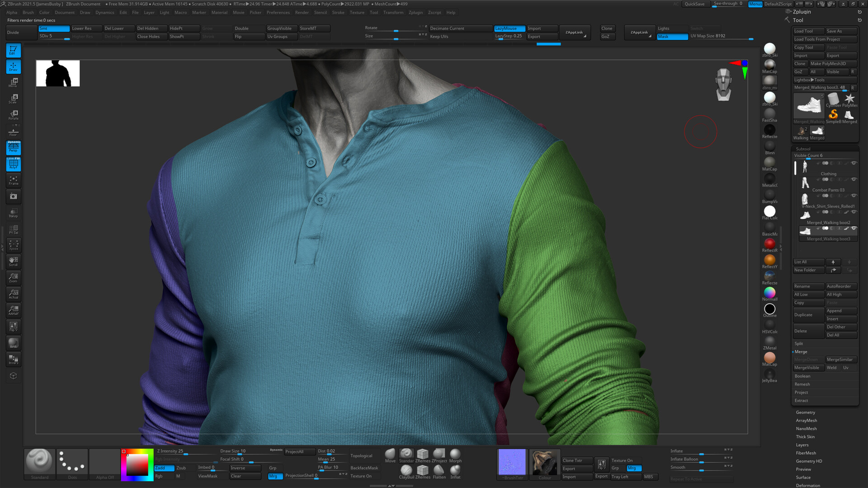Screen dimensions: 868x488
Task: Expand the Layers section
Action: (x=802, y=445)
